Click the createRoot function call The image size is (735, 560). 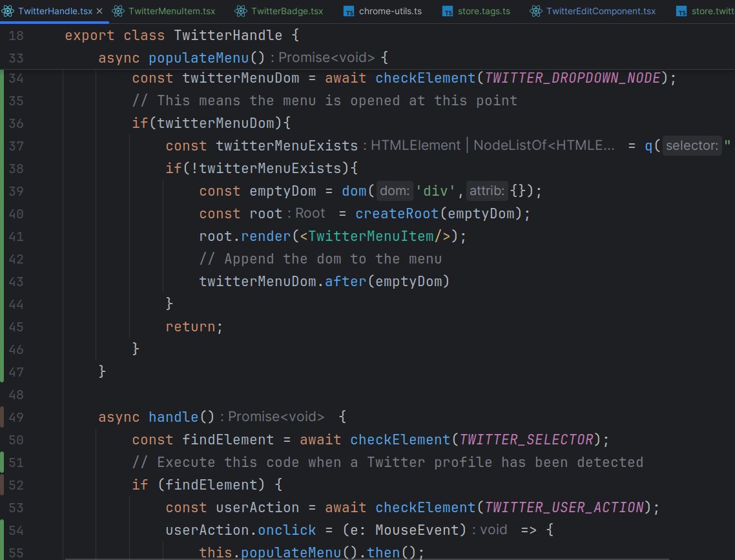tap(397, 214)
